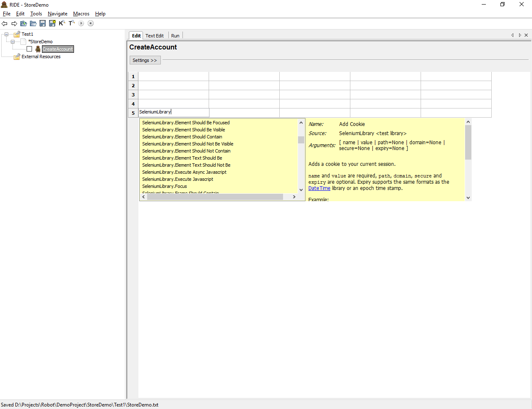
Task: Expand the Settings >> section
Action: point(145,60)
